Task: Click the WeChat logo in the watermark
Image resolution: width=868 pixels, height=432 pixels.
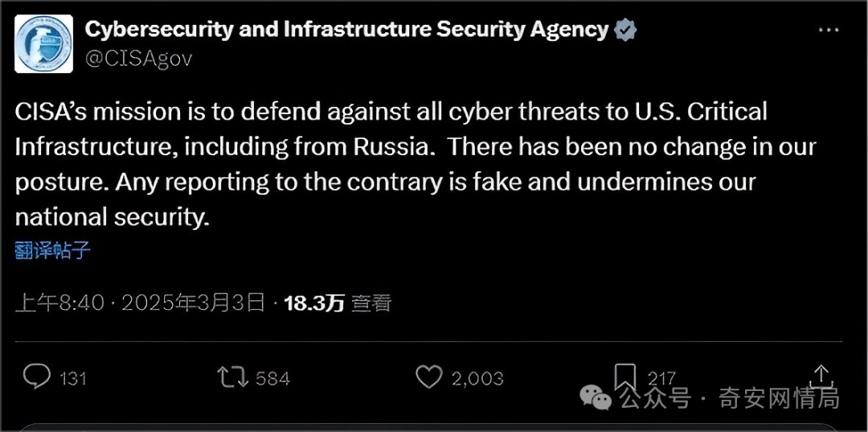Action: point(595,398)
